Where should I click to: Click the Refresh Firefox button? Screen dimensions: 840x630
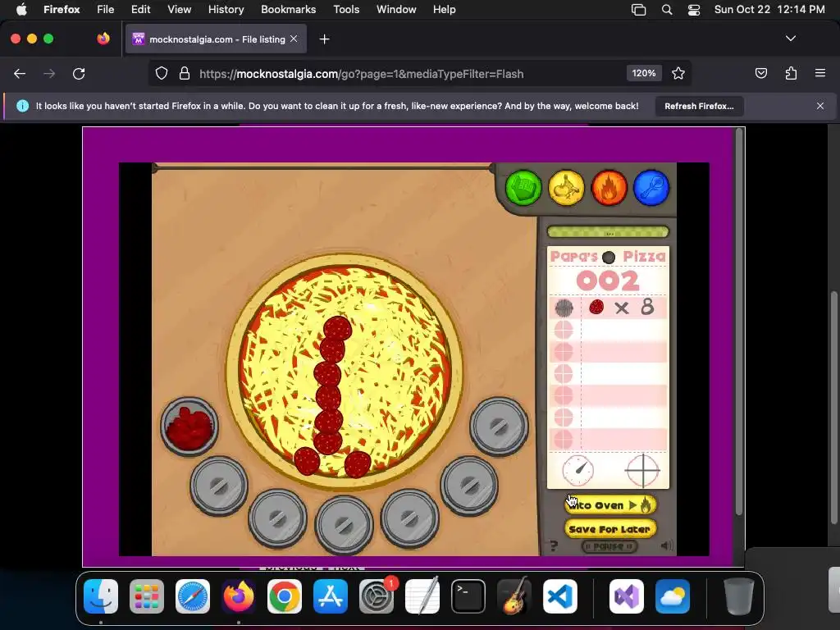tap(699, 106)
